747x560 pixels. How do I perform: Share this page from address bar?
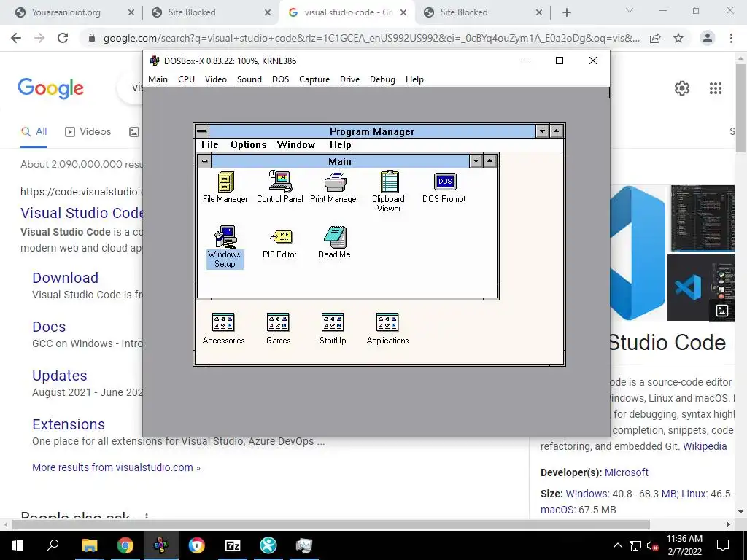click(655, 38)
